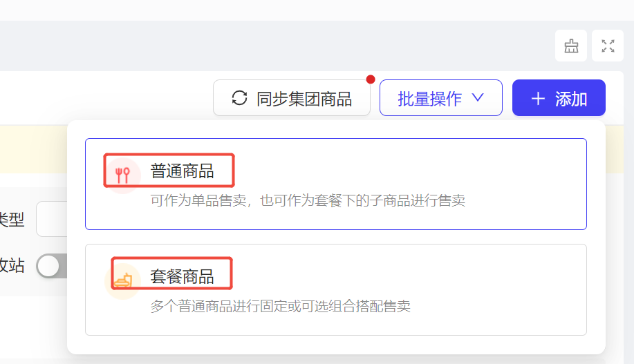The height and width of the screenshot is (364, 634).
Task: Toggle the switch next to 站 label
Action: click(51, 266)
